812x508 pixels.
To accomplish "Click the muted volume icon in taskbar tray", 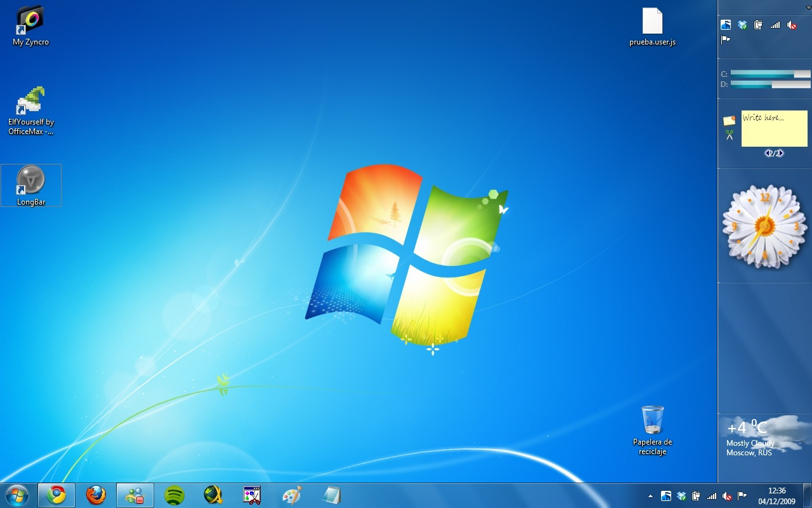I will click(x=727, y=496).
